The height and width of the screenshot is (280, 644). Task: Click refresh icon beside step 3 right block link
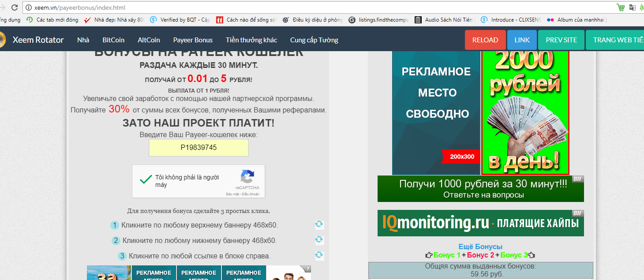point(319,255)
